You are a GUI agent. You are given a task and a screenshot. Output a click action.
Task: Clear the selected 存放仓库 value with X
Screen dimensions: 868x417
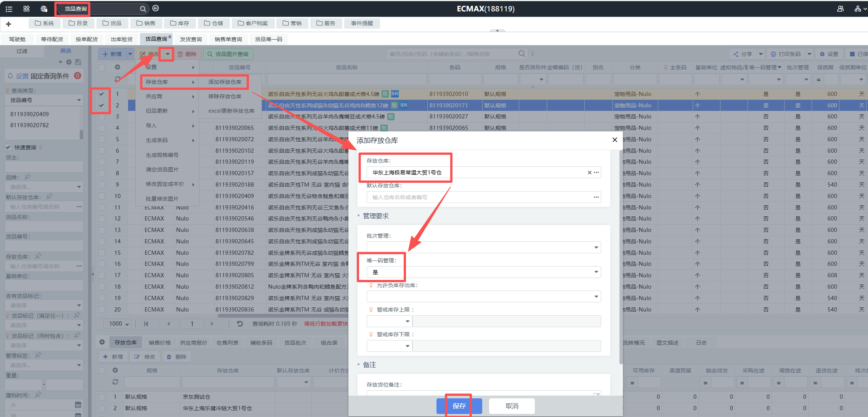[x=589, y=173]
